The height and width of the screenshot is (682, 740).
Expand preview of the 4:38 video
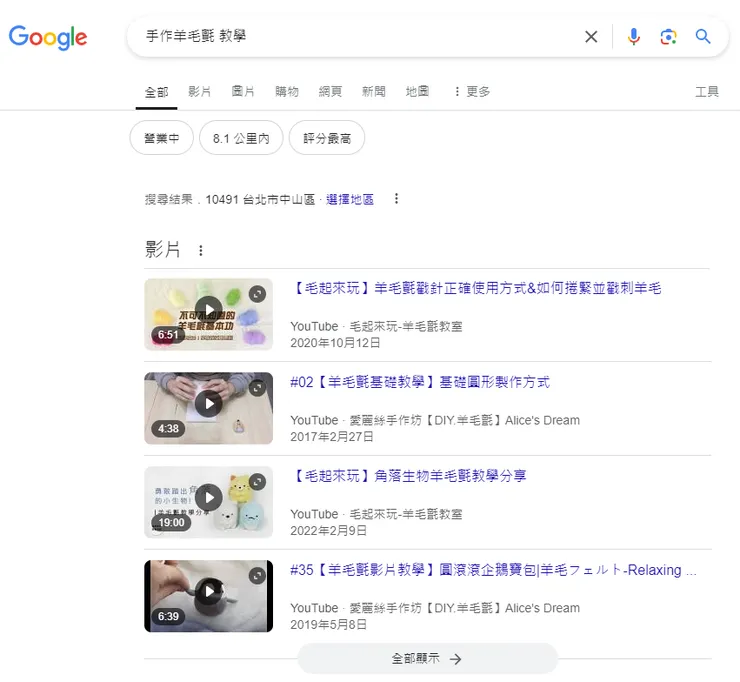point(257,388)
